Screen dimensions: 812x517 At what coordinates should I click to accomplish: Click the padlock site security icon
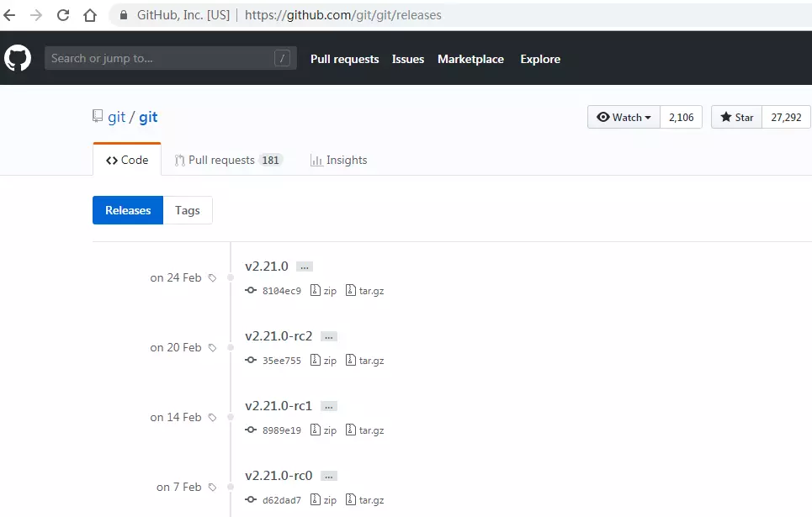tap(124, 15)
